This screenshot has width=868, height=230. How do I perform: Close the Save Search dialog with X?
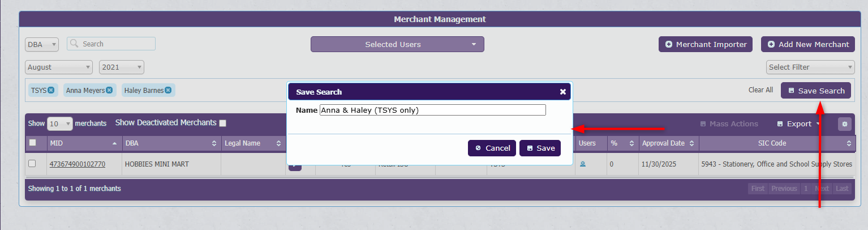coord(562,92)
